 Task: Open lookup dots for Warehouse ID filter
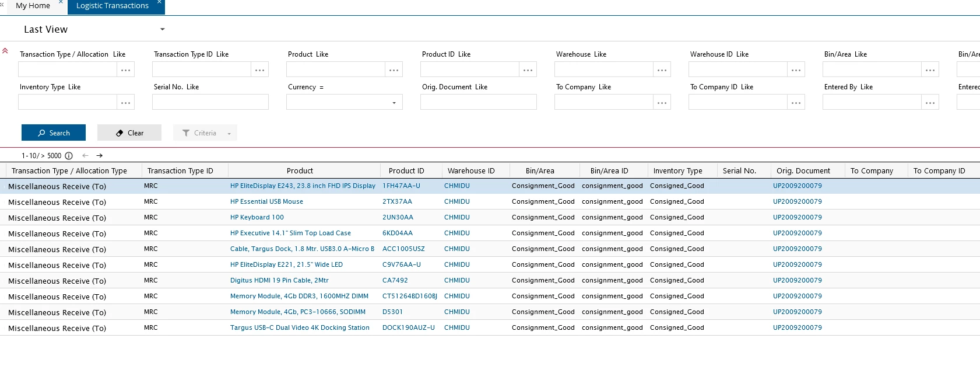796,69
